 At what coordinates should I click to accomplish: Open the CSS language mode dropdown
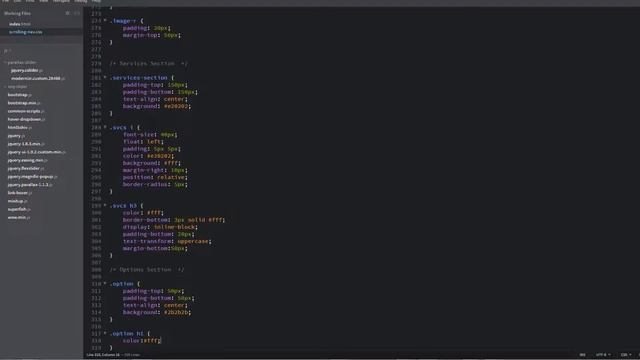point(626,355)
